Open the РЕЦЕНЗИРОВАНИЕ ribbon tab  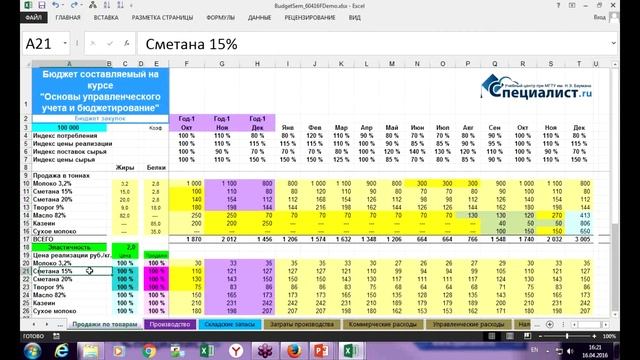310,18
